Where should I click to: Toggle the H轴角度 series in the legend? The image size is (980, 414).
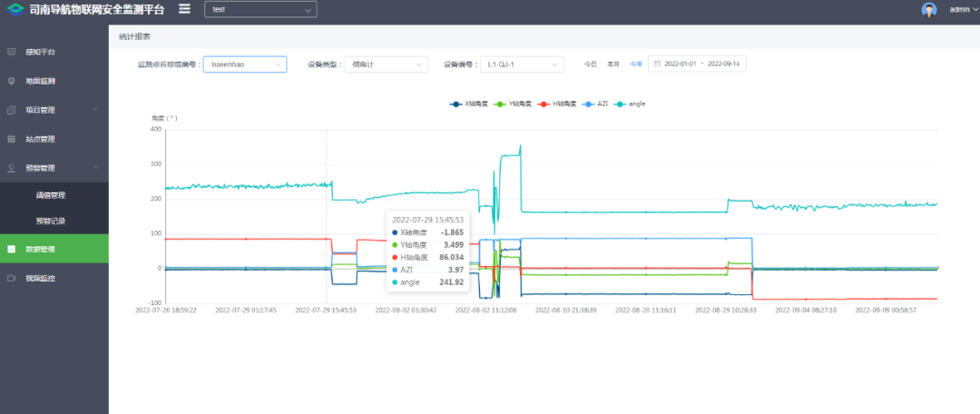(557, 103)
